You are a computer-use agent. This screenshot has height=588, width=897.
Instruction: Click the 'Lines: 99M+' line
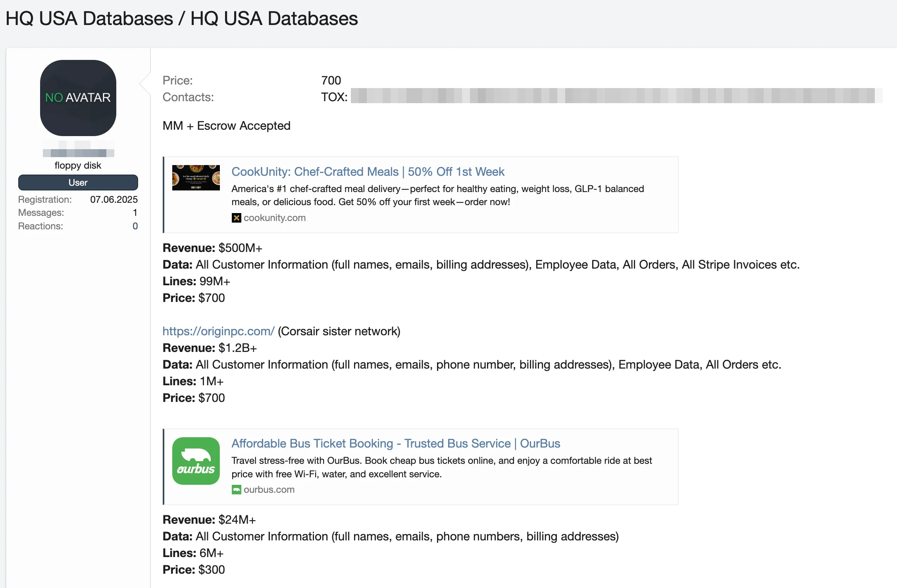[x=196, y=281]
